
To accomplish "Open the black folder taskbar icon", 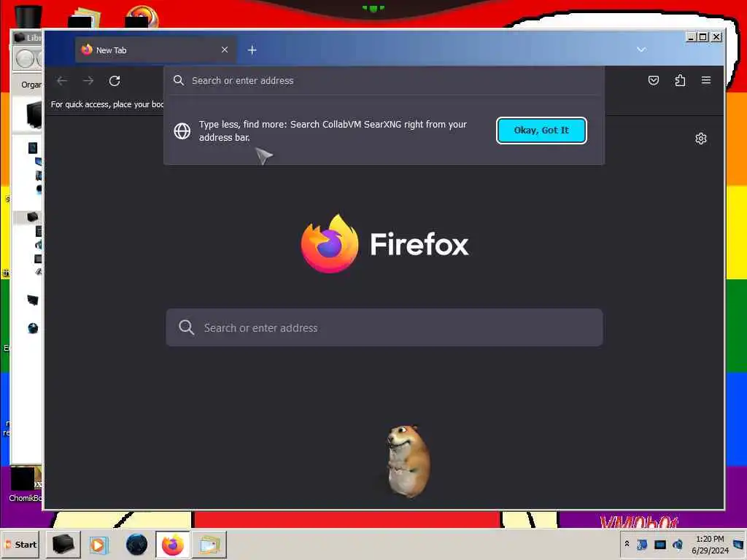I will tap(63, 544).
